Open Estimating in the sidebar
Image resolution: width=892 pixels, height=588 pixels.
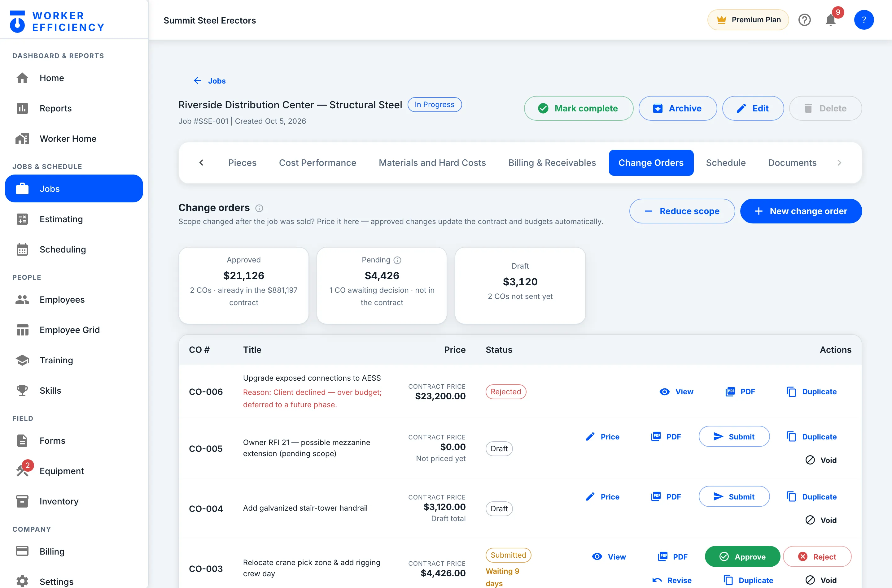pos(74,219)
